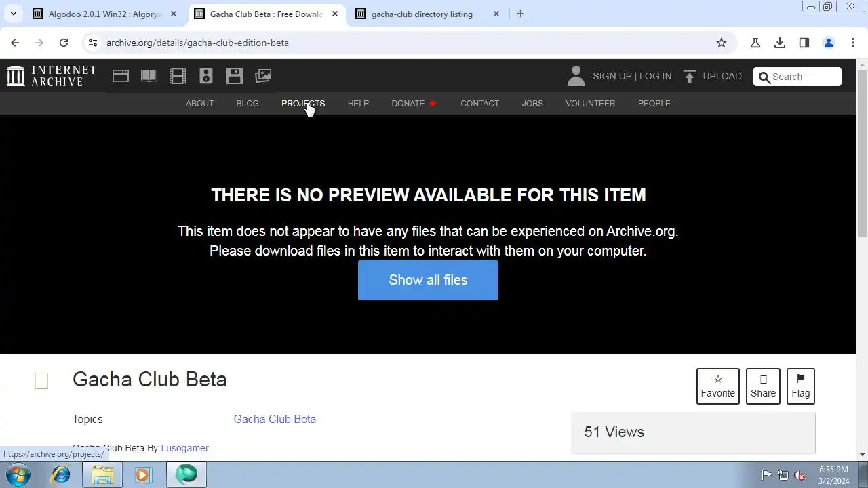The width and height of the screenshot is (868, 488).
Task: Click the user avatar icon
Action: 576,76
